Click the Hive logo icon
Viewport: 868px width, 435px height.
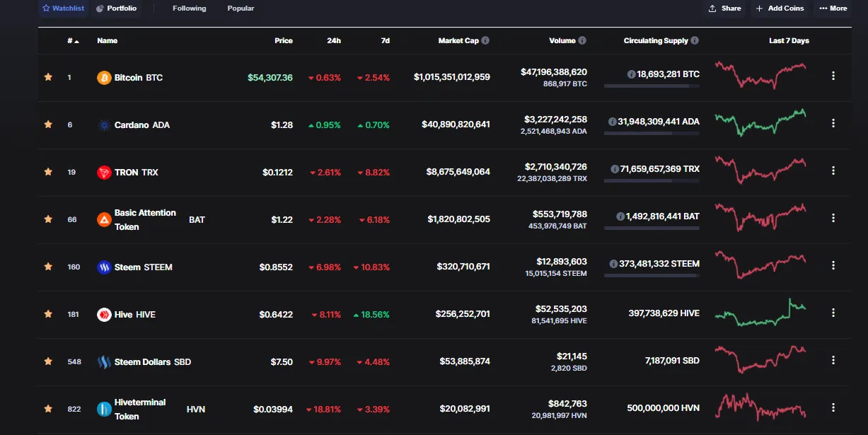click(104, 315)
